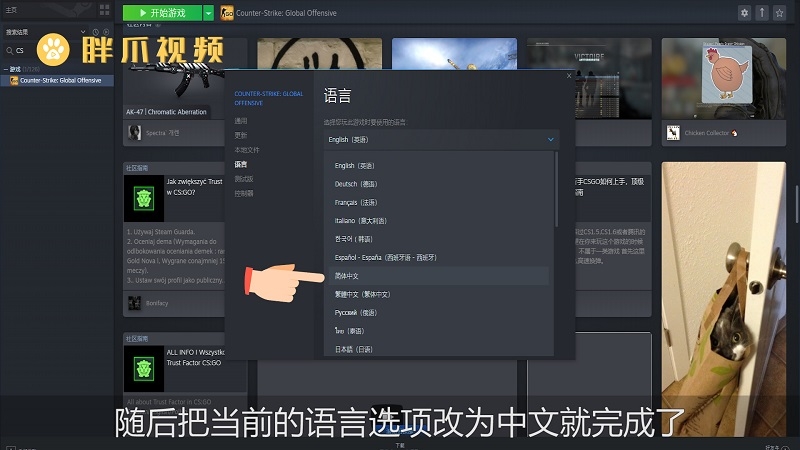This screenshot has width=800, height=450.
Task: Choose Русский（俄语） in the language list
Action: pos(439,313)
